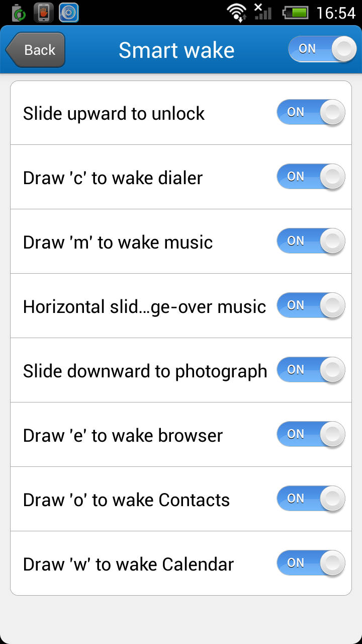Image resolution: width=362 pixels, height=644 pixels.
Task: Switch off Draw 'm' to wake music
Action: 311,241
